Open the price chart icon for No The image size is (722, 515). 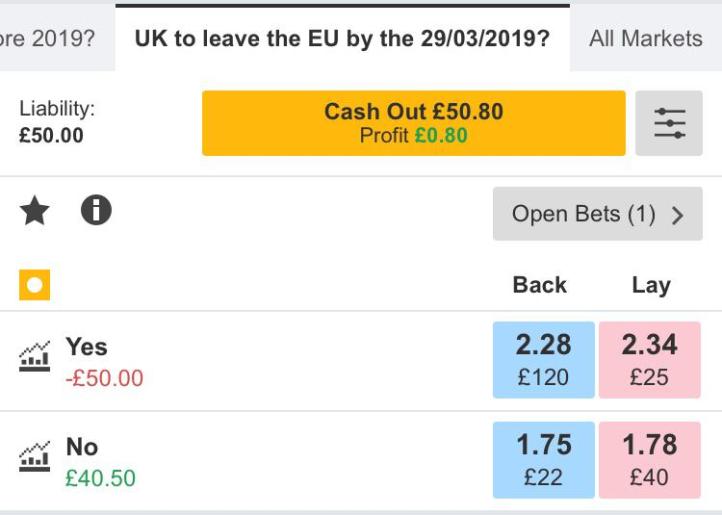coord(35,456)
